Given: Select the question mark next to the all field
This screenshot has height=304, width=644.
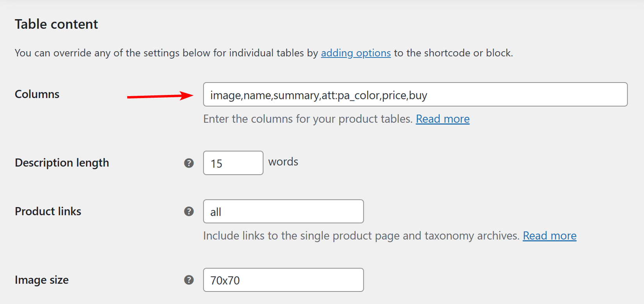Looking at the screenshot, I should [189, 211].
